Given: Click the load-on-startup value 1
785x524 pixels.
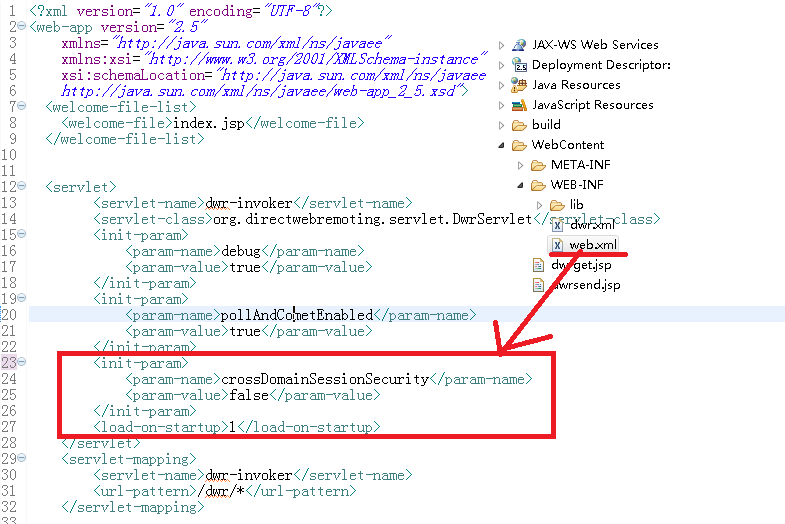Looking at the screenshot, I should pyautogui.click(x=232, y=427).
